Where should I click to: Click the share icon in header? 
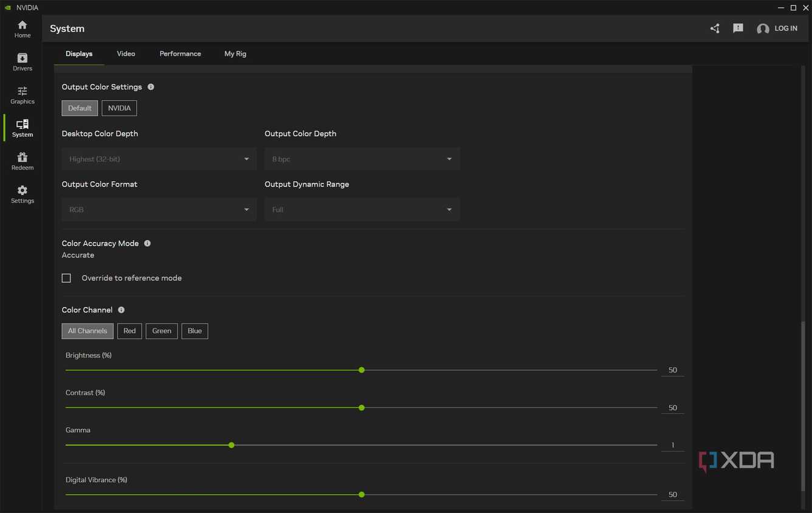tap(715, 29)
